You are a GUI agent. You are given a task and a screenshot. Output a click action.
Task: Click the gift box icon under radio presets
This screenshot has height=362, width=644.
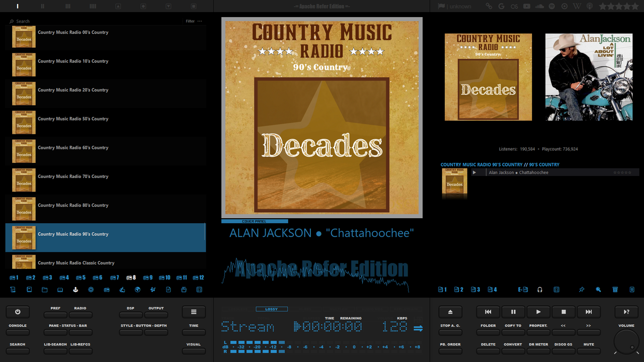click(x=184, y=290)
